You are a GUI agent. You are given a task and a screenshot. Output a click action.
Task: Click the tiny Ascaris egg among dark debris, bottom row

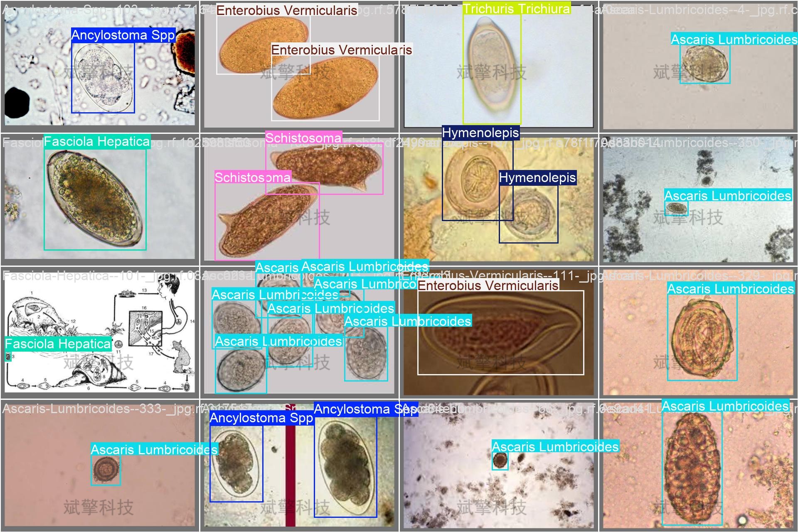500,461
